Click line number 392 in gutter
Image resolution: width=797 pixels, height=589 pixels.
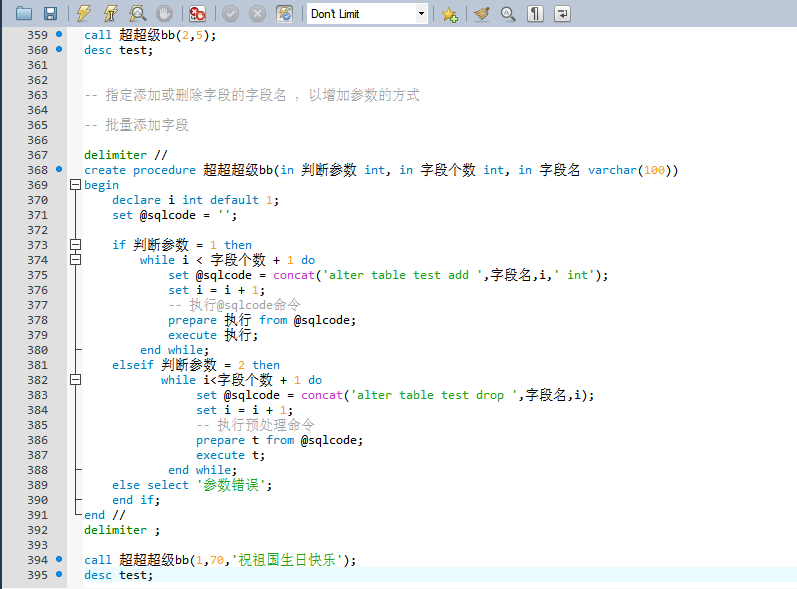38,530
